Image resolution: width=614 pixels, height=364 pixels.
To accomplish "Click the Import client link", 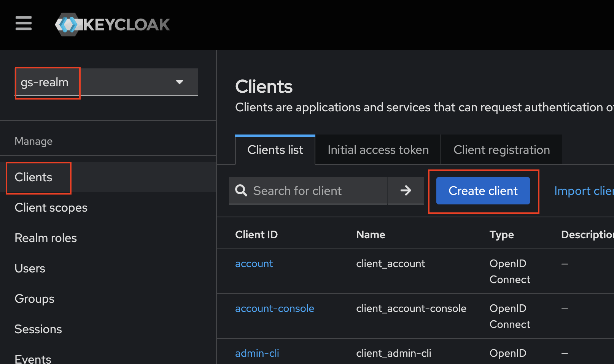I will click(583, 191).
